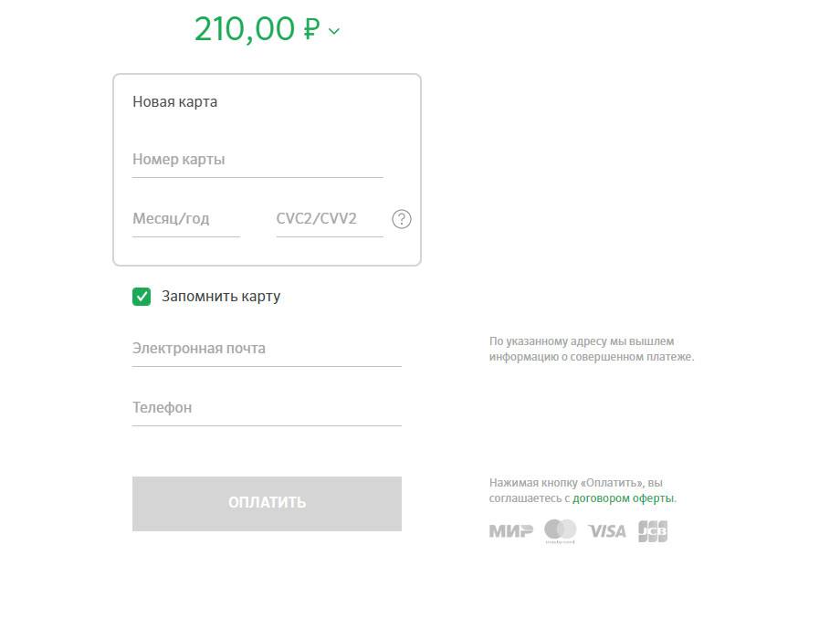The image size is (840, 639).
Task: Expand the chevron next to the amount
Action: [x=334, y=31]
